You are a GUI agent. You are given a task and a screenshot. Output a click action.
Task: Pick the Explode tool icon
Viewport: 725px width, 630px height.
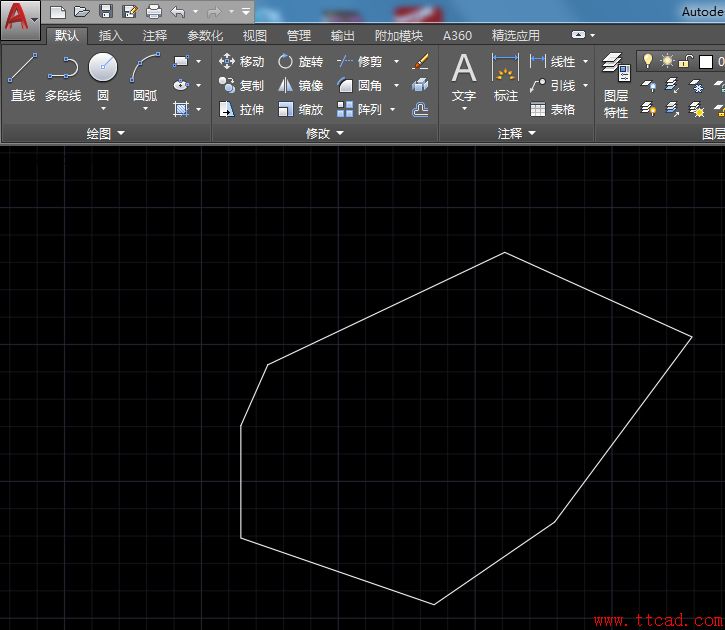[x=420, y=85]
